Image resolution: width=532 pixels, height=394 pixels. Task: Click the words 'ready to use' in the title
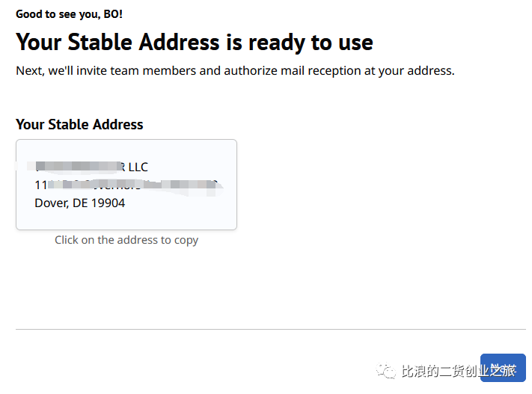pyautogui.click(x=311, y=43)
